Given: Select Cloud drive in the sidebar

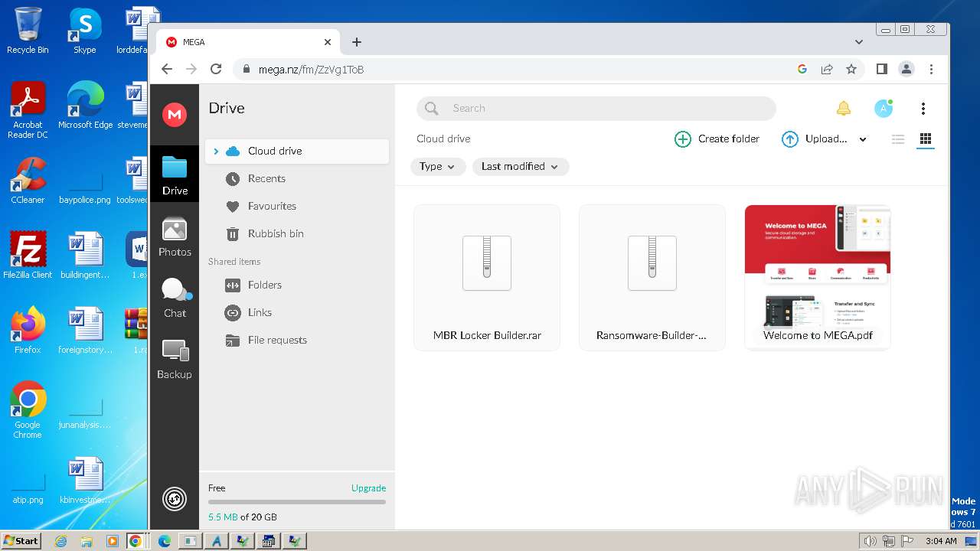Looking at the screenshot, I should point(297,152).
